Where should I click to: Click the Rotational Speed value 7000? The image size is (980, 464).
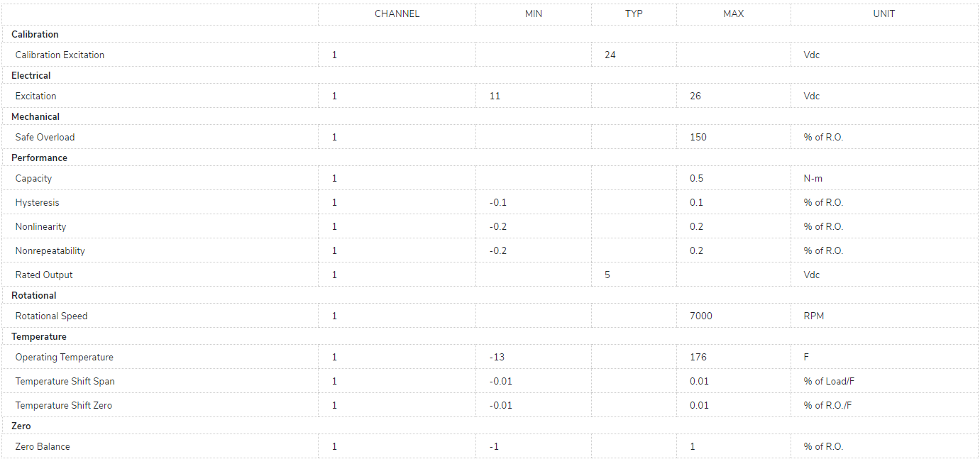(x=701, y=316)
